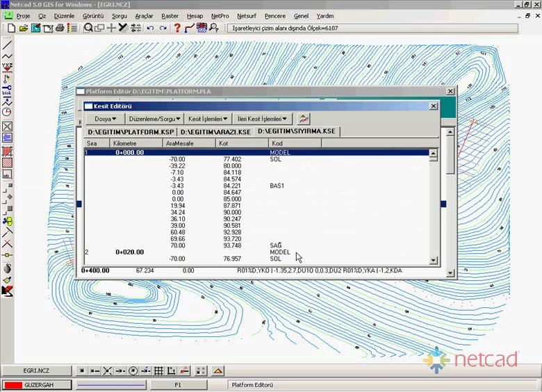Click the line style preview button
The height and width of the screenshot is (392, 542).
111,385
